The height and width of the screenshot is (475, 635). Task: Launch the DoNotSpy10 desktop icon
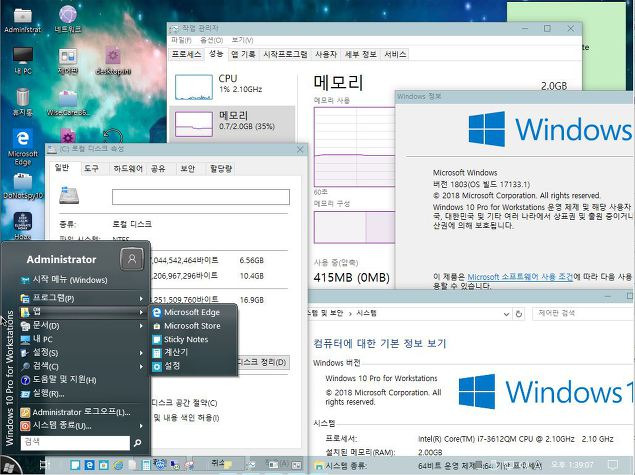point(23,185)
